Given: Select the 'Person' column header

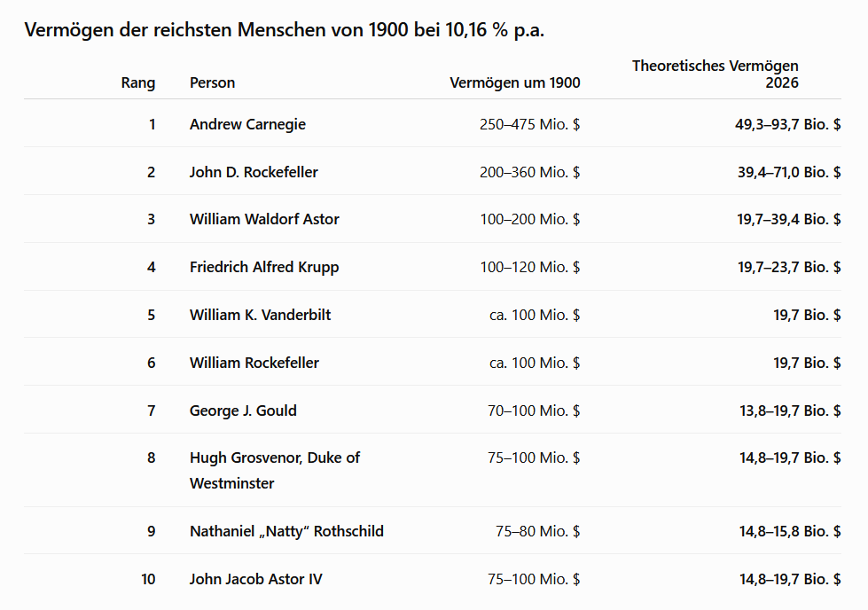Looking at the screenshot, I should pyautogui.click(x=213, y=82).
